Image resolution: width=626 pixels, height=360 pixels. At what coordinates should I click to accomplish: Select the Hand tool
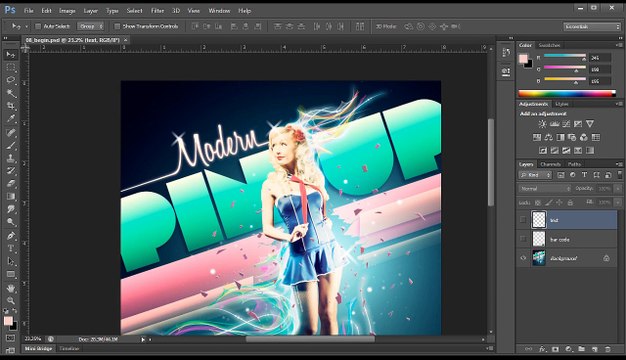tap(11, 288)
